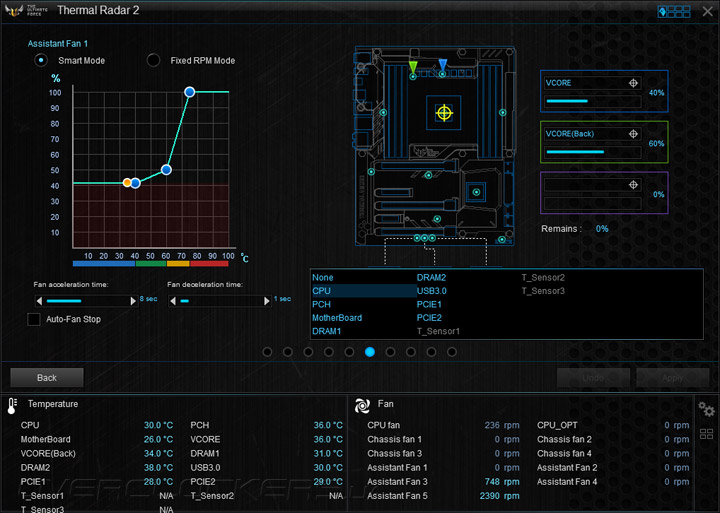Click the VCORE crosshair target icon

tap(633, 83)
